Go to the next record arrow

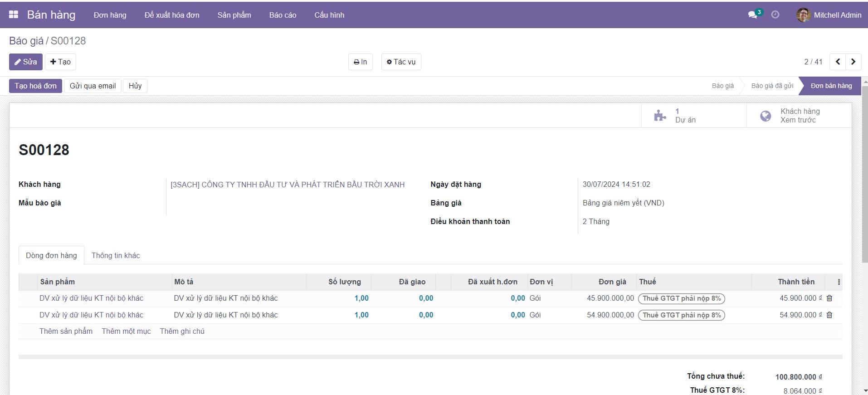pos(853,62)
